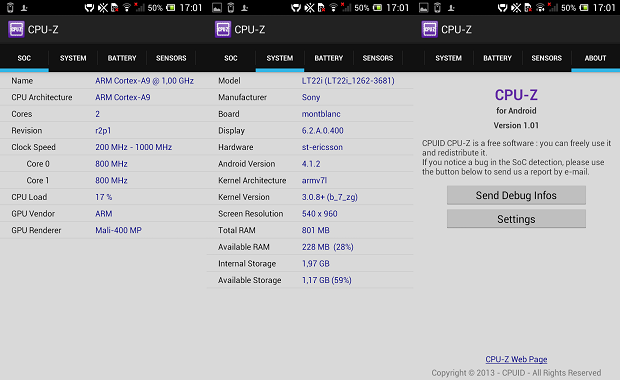
Task: Tap the CPU-Z app icon on the System screen
Action: click(x=223, y=29)
